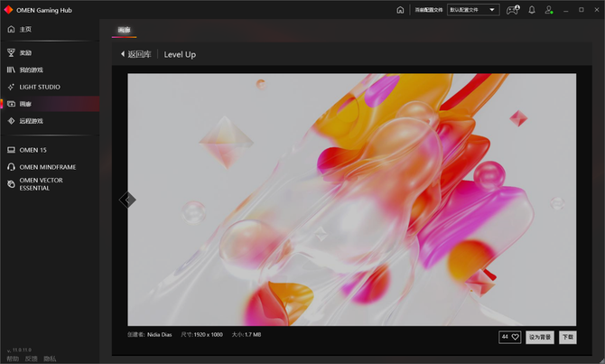Open the 默认配置文件 profile dropdown
This screenshot has height=364, width=605.
(473, 10)
